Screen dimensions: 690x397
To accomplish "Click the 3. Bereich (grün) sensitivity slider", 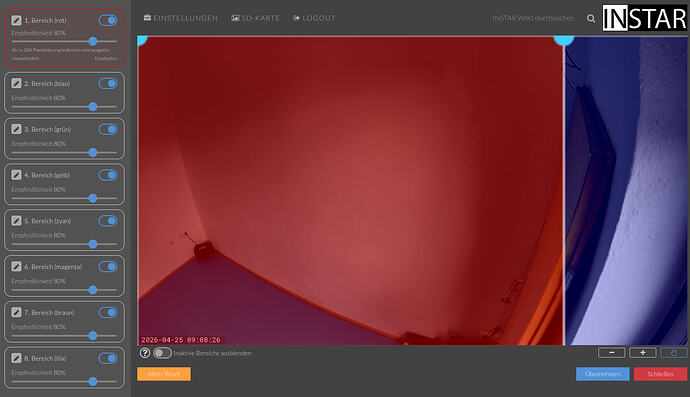I will [64, 152].
